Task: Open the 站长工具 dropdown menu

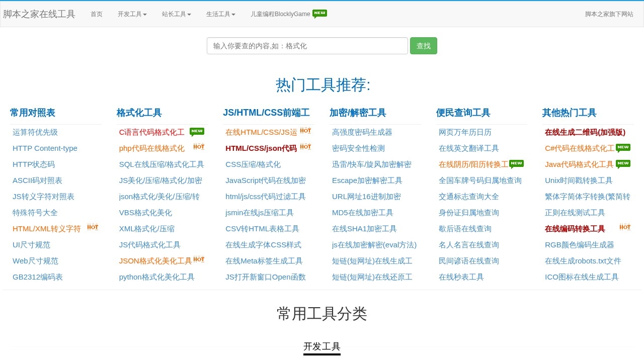Action: pos(176,14)
